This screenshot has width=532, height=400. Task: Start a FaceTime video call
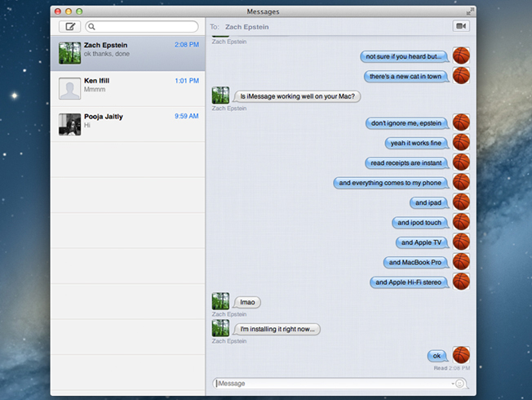(x=461, y=27)
